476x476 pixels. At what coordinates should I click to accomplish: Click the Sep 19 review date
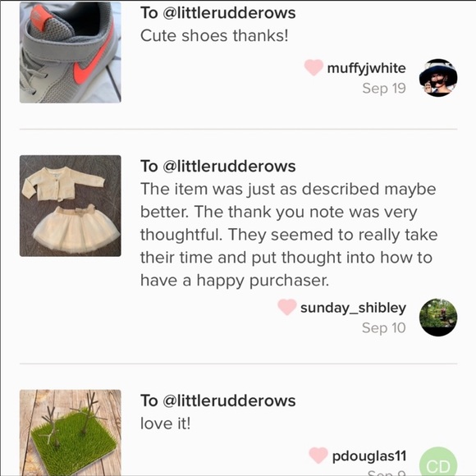tap(384, 89)
